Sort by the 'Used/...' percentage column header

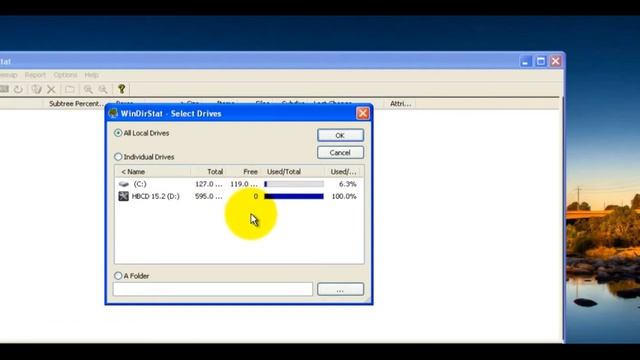(343, 172)
